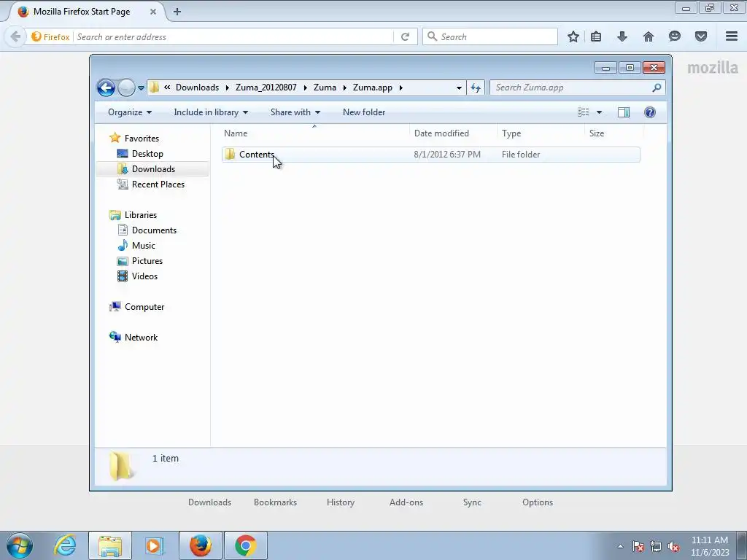Open the Documents library
This screenshot has height=560, width=747.
[154, 230]
